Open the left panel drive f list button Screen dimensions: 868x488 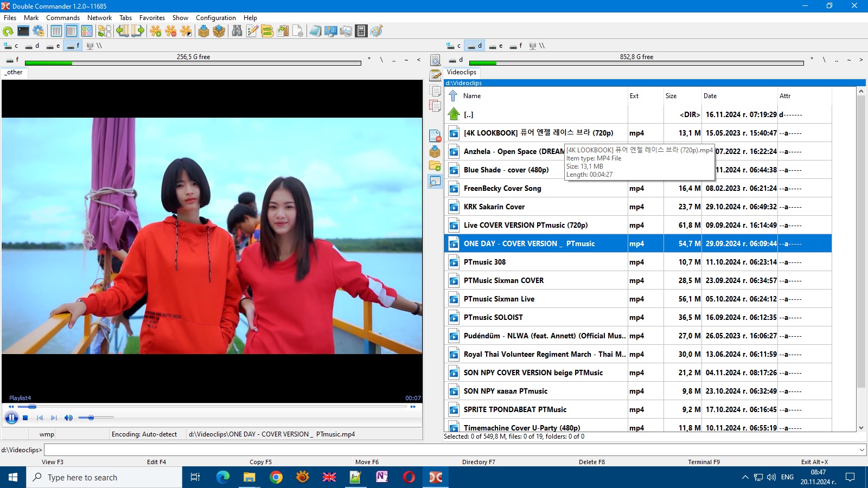click(x=12, y=60)
